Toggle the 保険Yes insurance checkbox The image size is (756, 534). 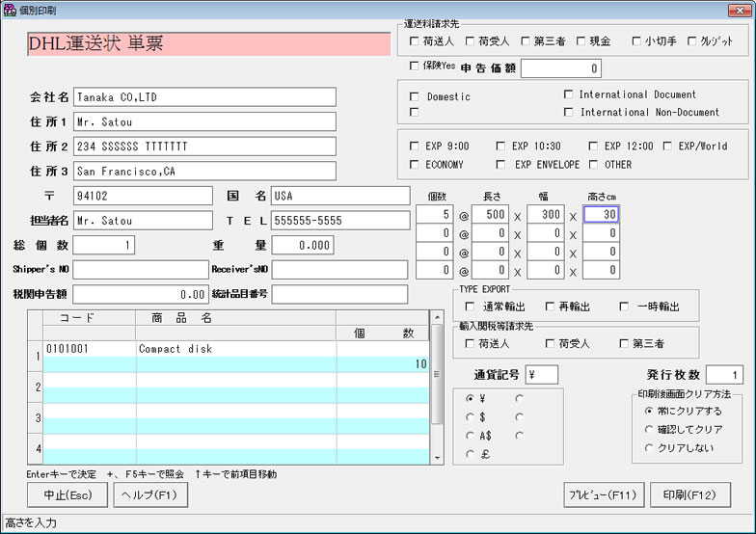coord(415,67)
